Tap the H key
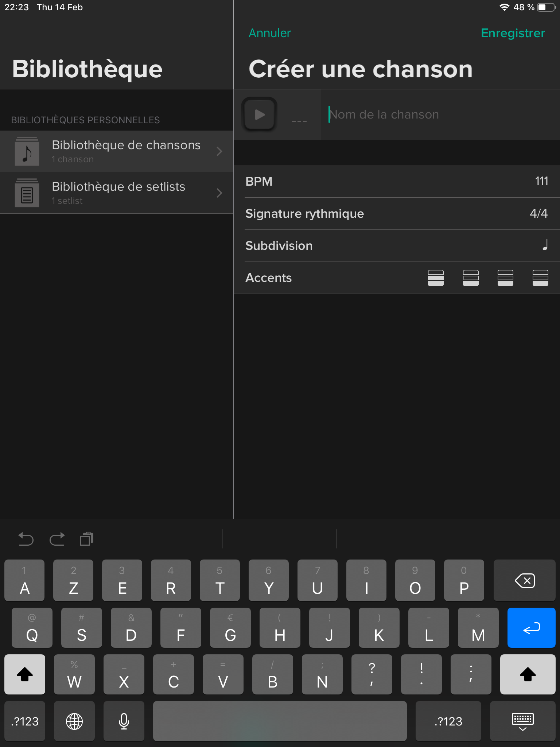The height and width of the screenshot is (747, 560). click(x=280, y=628)
